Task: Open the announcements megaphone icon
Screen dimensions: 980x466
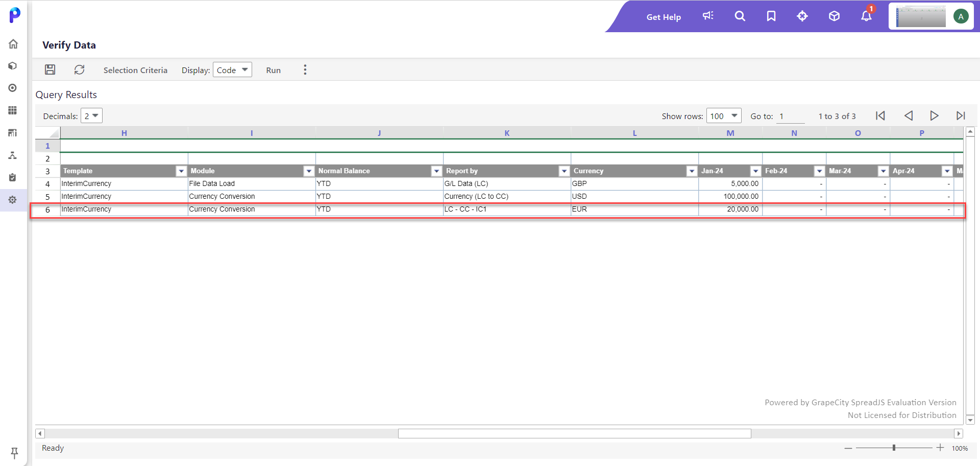Action: pyautogui.click(x=708, y=16)
